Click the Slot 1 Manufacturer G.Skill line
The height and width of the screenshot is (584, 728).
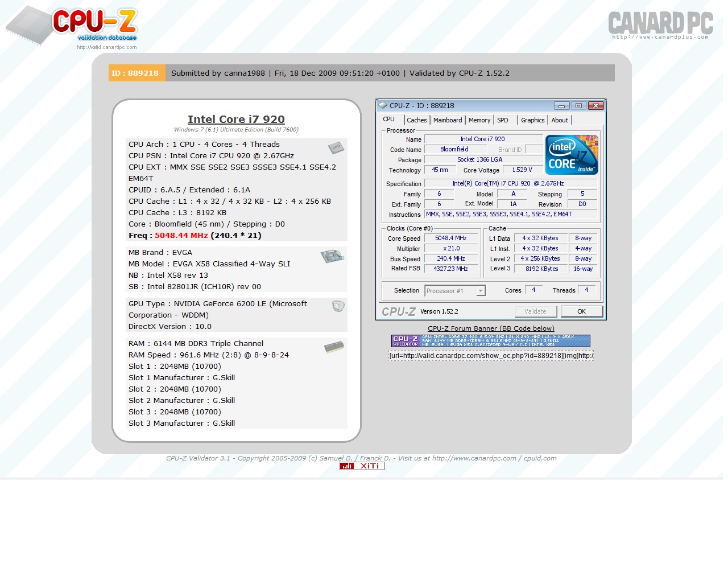(182, 377)
